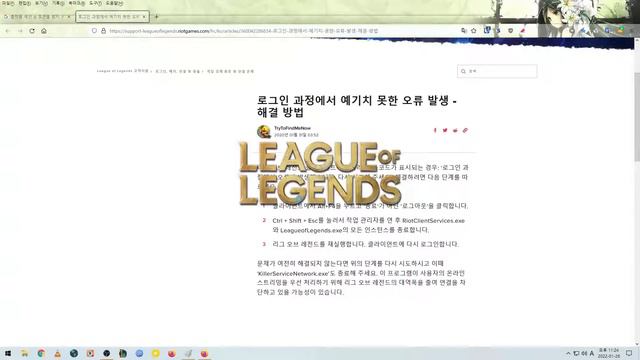Click the League of Legends 고객지원 breadcrumb link
This screenshot has height=360, width=640.
122,71
